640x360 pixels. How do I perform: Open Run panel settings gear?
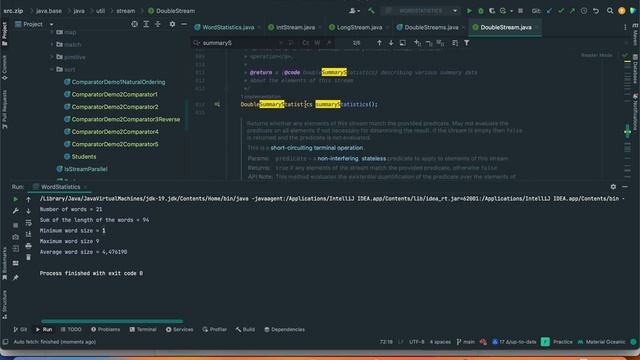tap(613, 187)
